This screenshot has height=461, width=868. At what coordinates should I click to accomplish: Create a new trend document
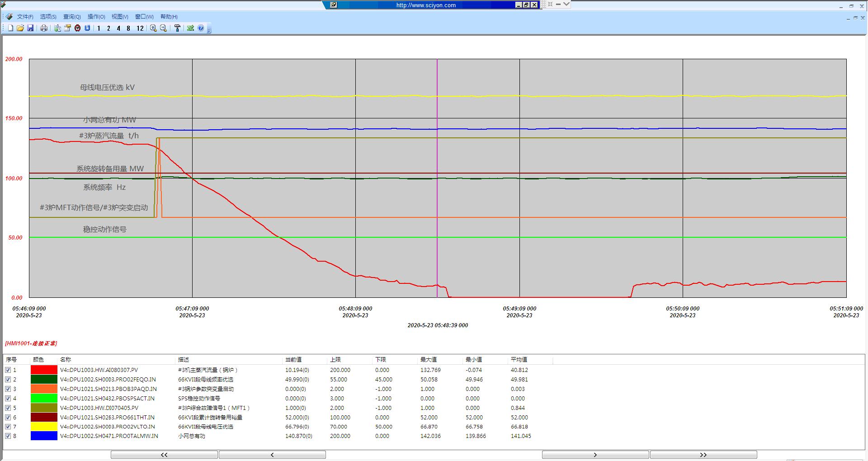point(11,28)
